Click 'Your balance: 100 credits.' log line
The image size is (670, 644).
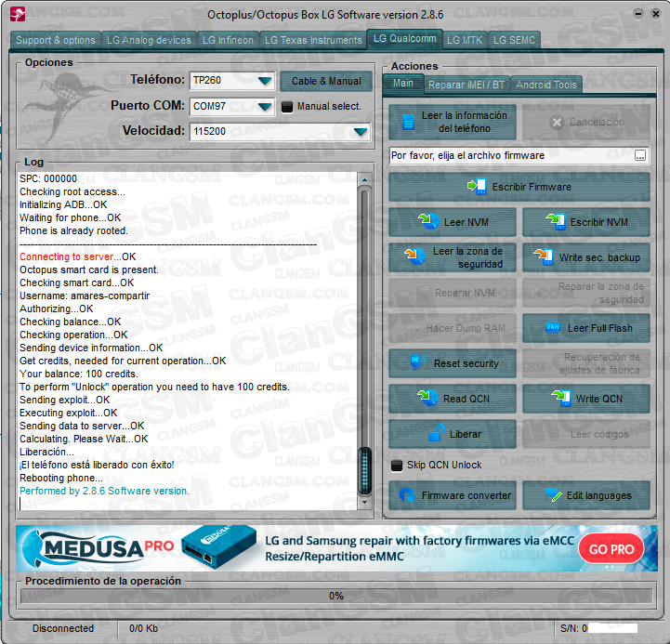tap(79, 374)
